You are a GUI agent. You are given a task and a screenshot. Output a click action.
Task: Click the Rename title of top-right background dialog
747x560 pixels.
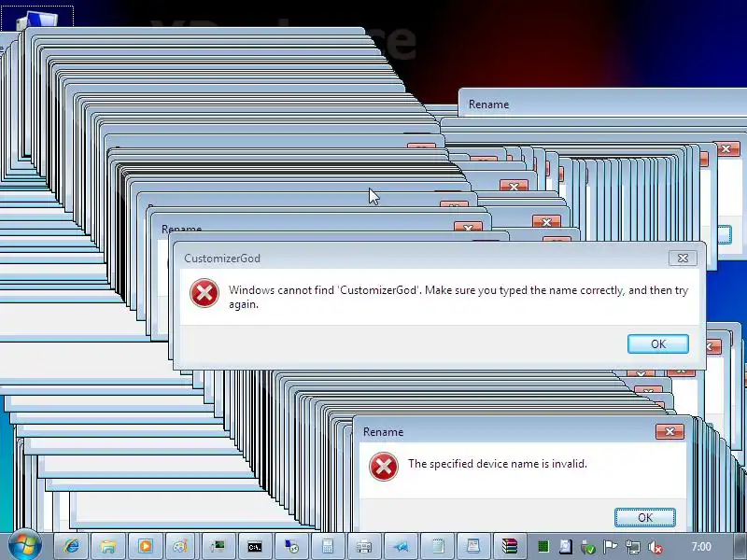coord(488,105)
